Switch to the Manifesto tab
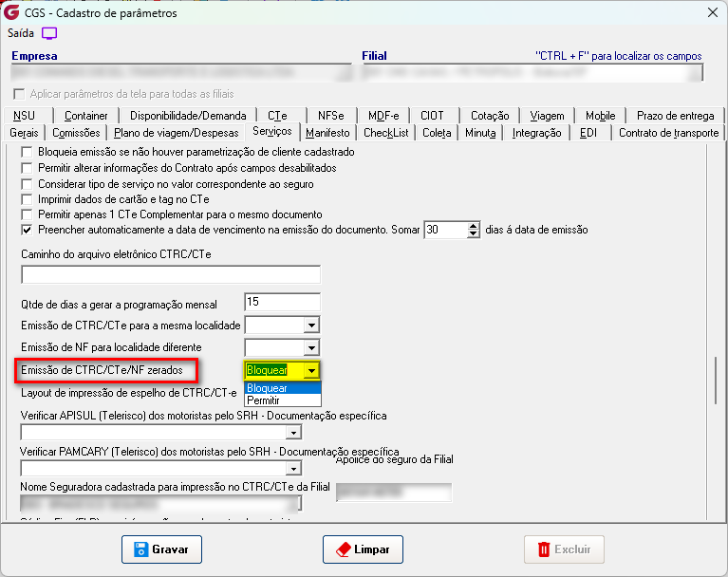Image resolution: width=728 pixels, height=577 pixels. pos(327,133)
